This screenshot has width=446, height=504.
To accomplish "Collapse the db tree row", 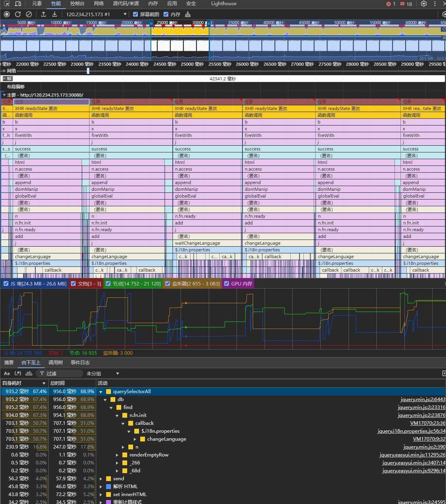I will [x=105, y=399].
